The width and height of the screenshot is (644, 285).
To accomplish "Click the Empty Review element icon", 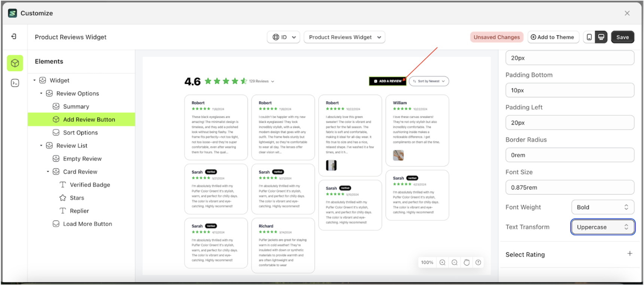I will coord(56,159).
